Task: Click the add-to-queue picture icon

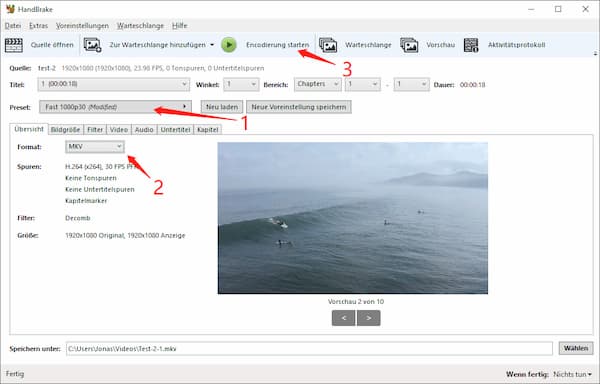Action: click(93, 45)
